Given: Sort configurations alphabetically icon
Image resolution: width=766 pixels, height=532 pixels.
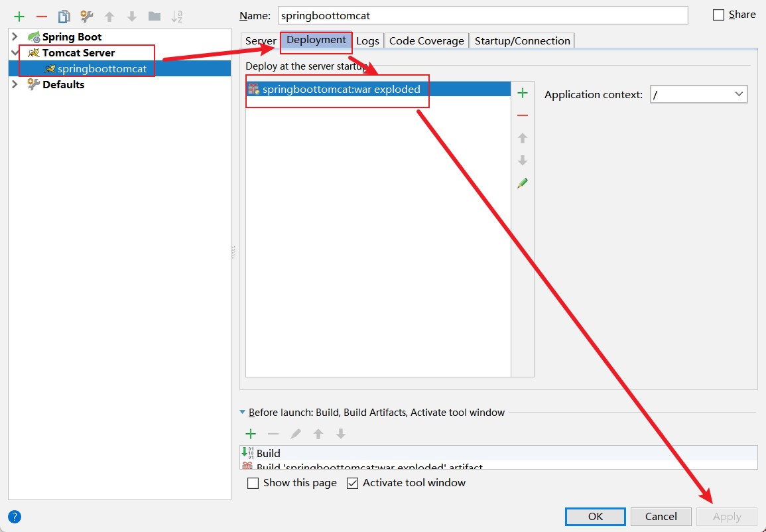Looking at the screenshot, I should coord(177,17).
